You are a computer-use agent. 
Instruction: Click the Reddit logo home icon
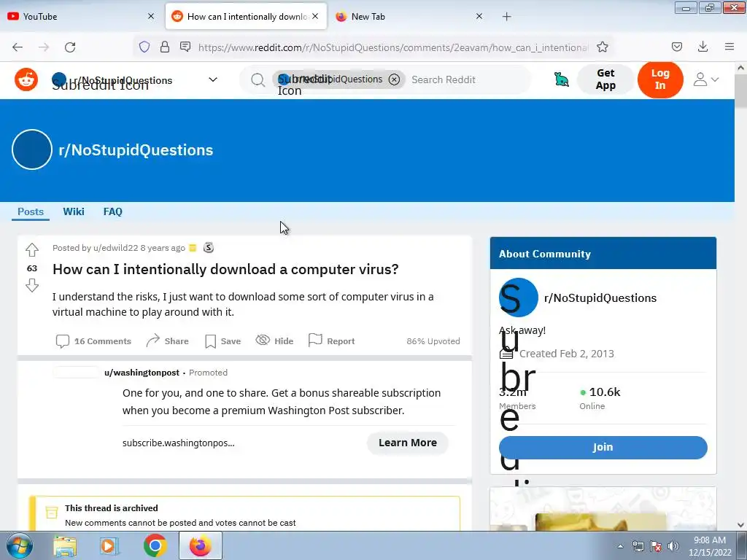click(26, 79)
